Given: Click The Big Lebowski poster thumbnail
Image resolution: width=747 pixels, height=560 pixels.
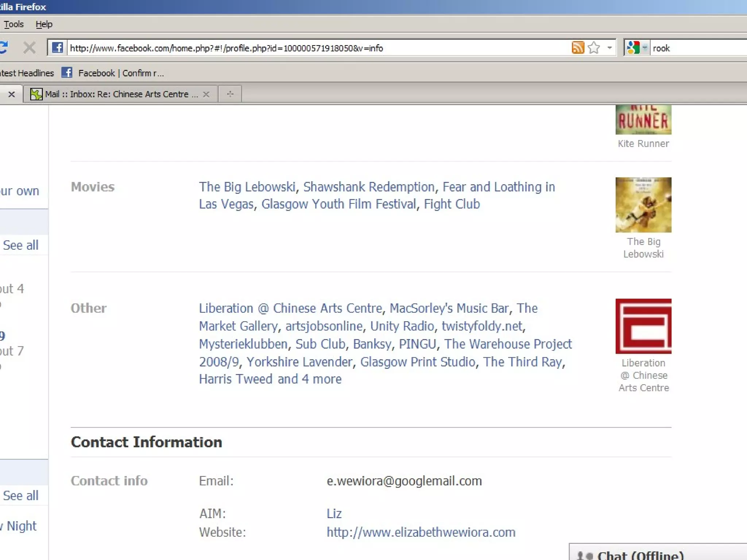Looking at the screenshot, I should pos(643,205).
